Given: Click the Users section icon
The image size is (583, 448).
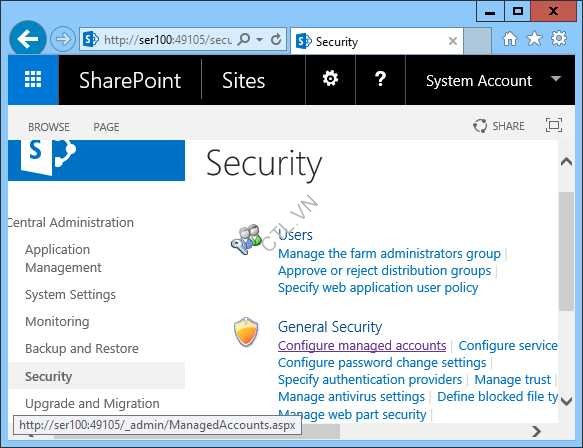Looking at the screenshot, I should click(246, 239).
